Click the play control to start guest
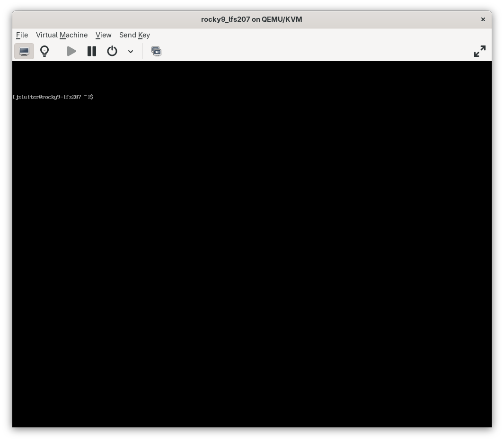This screenshot has height=441, width=504. point(71,51)
